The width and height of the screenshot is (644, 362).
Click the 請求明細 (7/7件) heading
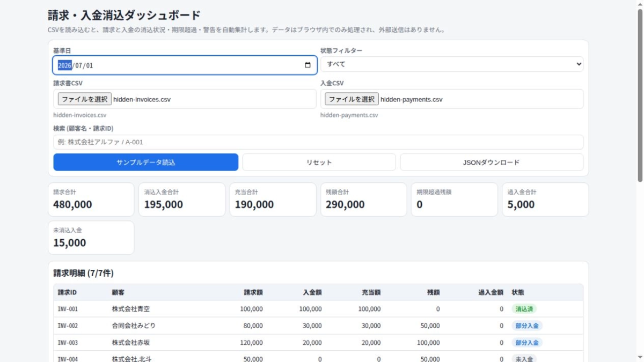click(x=83, y=273)
